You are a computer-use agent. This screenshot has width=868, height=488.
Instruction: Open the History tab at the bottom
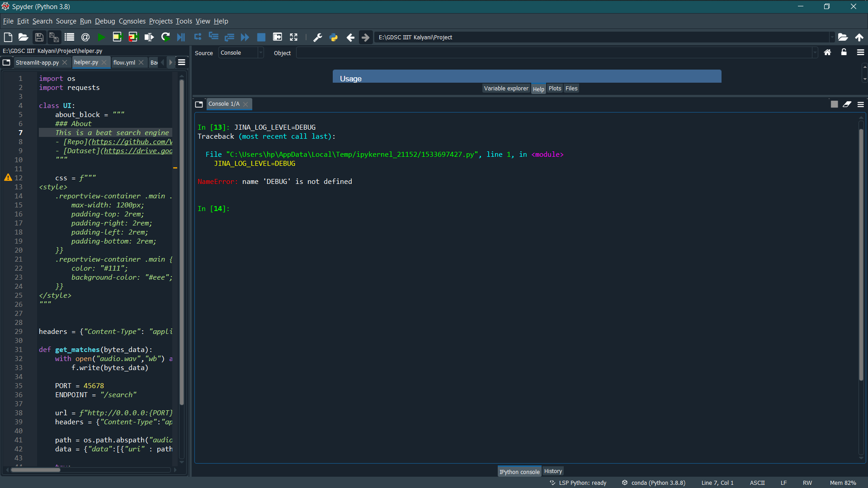[552, 471]
